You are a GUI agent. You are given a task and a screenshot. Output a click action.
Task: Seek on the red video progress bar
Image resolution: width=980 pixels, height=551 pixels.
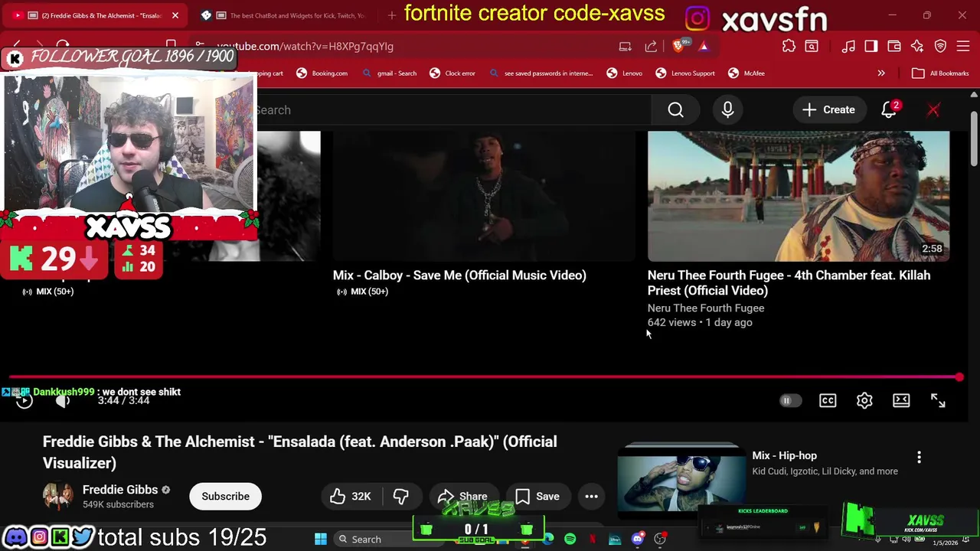[x=484, y=377]
